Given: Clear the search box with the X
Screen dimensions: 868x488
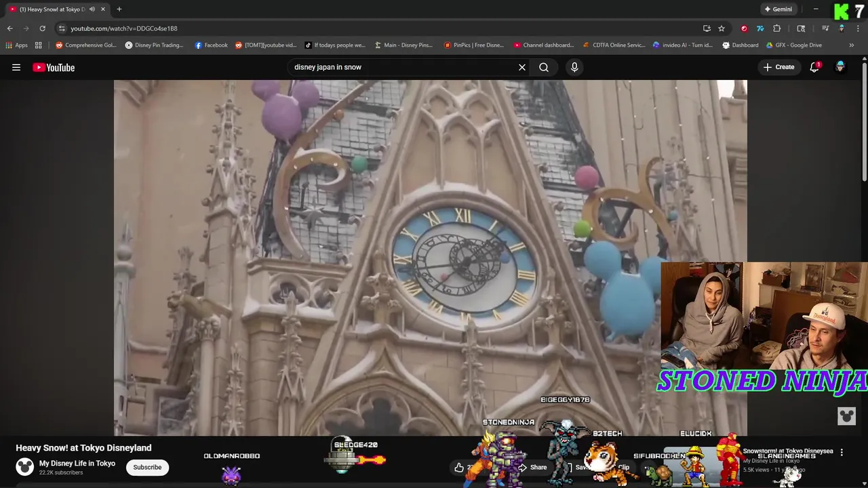Looking at the screenshot, I should click(x=522, y=67).
